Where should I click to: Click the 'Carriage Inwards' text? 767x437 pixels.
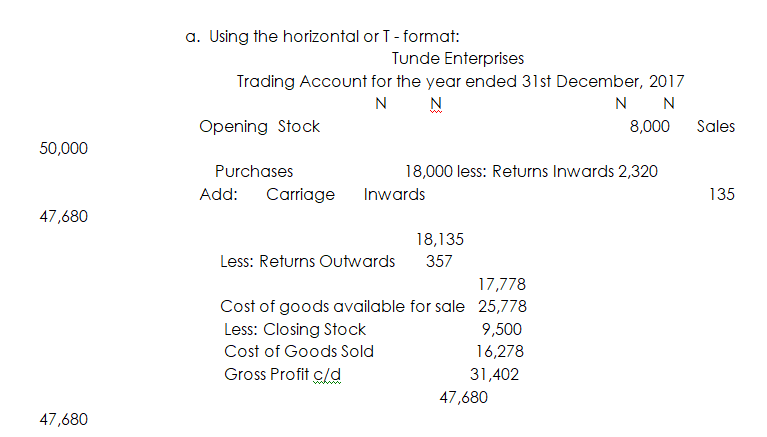click(x=345, y=194)
